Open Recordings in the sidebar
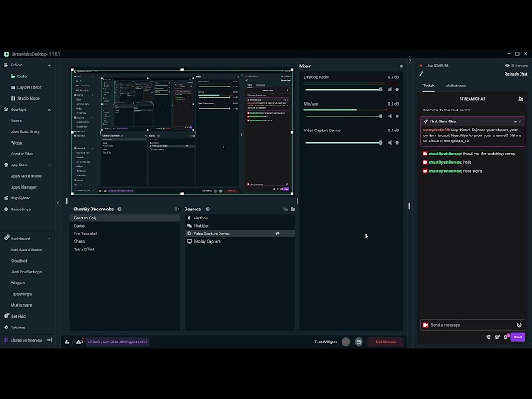 pyautogui.click(x=17, y=209)
